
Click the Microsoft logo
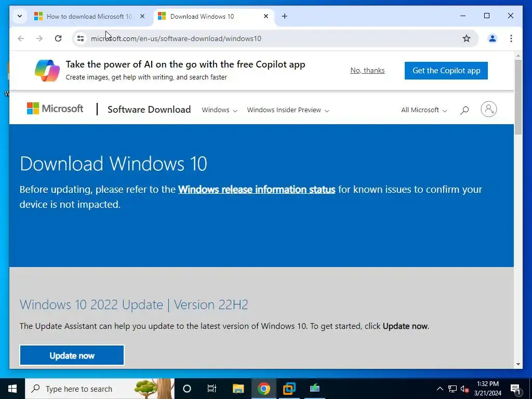click(55, 109)
